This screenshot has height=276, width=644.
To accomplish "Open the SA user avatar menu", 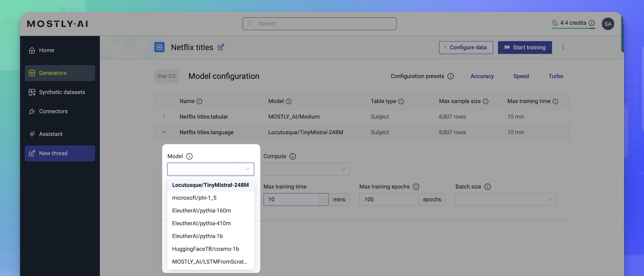I will 608,24.
